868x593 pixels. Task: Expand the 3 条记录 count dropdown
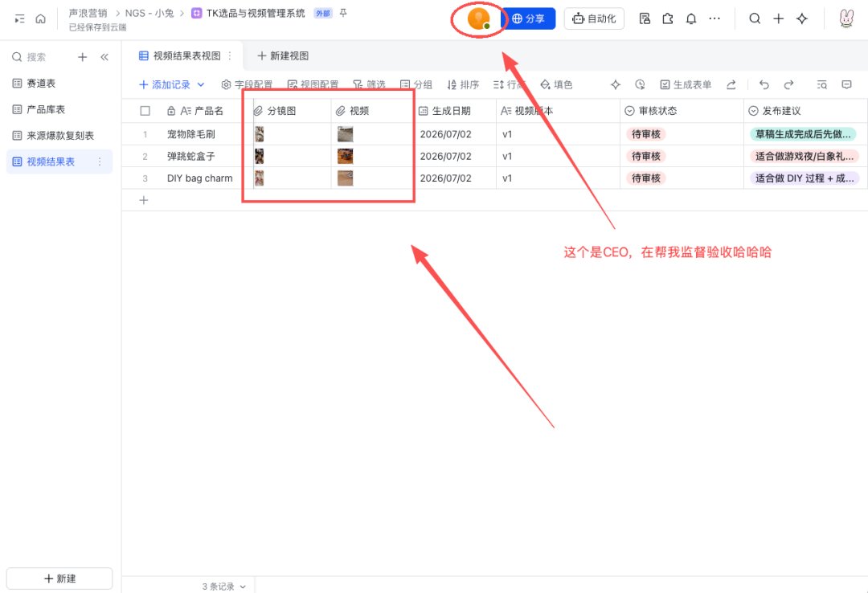coord(223,587)
